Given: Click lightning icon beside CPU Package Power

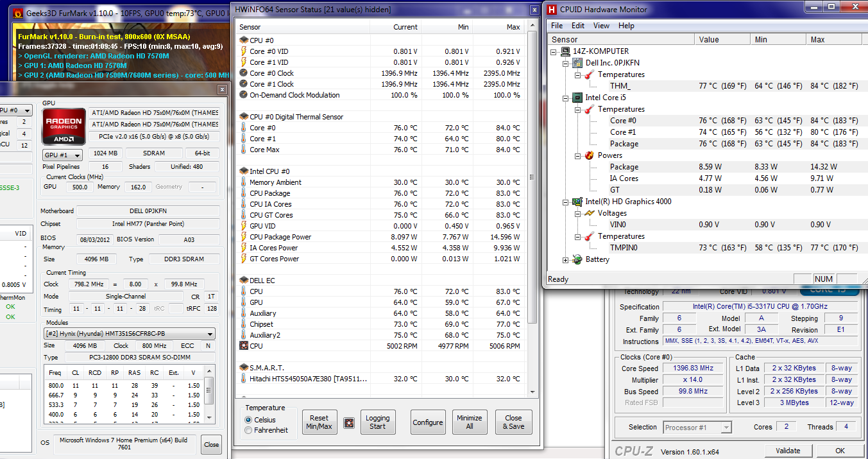Looking at the screenshot, I should click(243, 237).
